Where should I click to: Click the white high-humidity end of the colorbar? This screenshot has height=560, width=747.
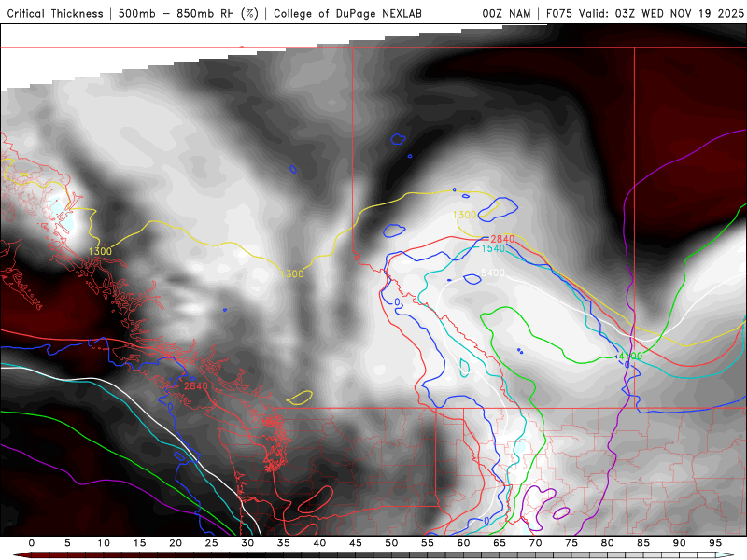coord(725,555)
